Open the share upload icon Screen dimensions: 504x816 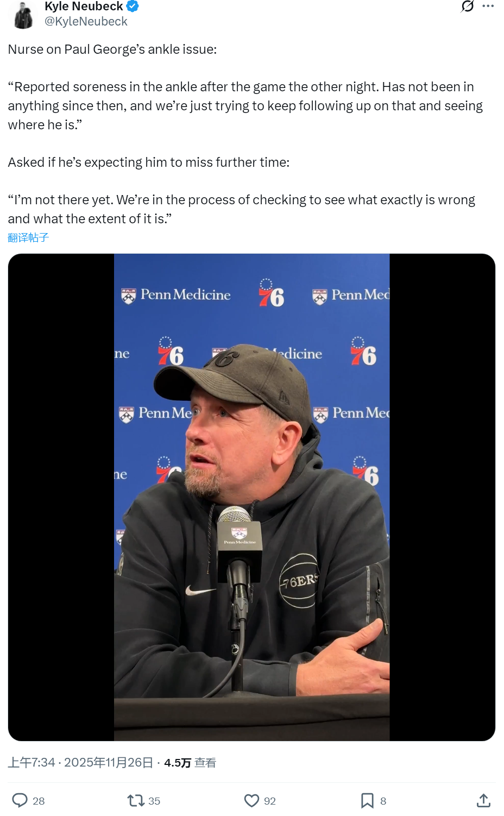click(x=483, y=800)
